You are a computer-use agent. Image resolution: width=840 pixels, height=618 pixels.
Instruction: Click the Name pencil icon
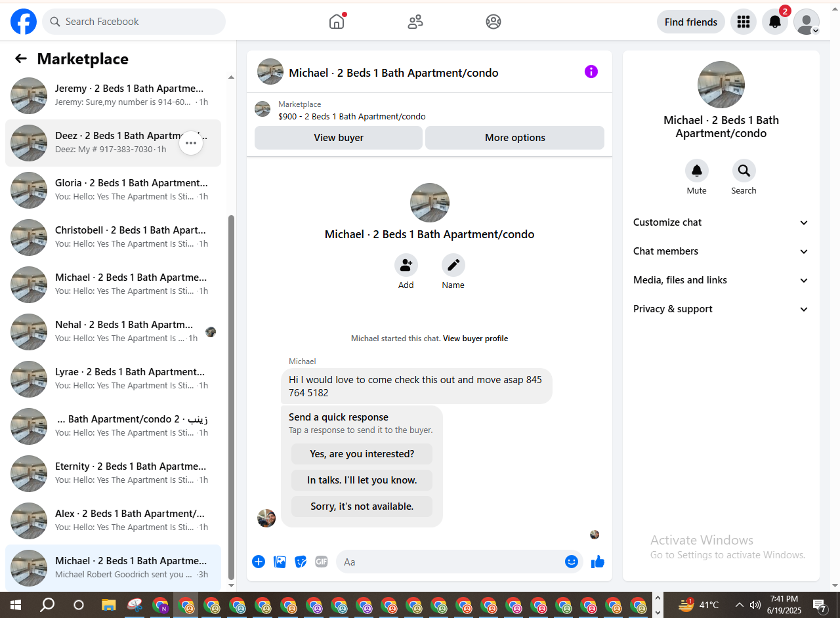pos(453,265)
